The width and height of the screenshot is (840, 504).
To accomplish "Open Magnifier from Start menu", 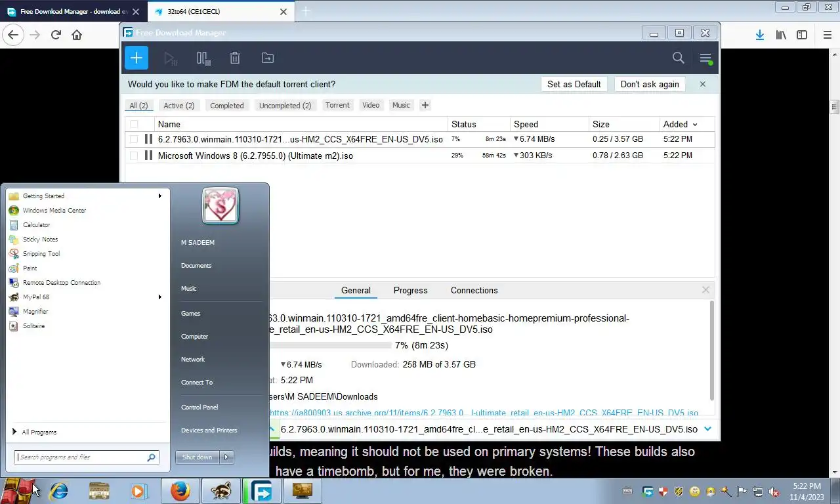I will (x=85, y=311).
